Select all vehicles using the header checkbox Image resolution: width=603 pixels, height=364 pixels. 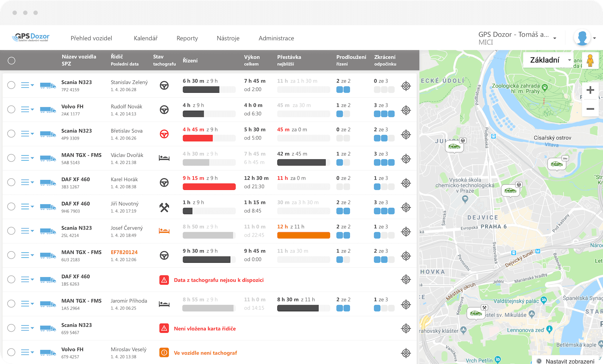click(12, 61)
